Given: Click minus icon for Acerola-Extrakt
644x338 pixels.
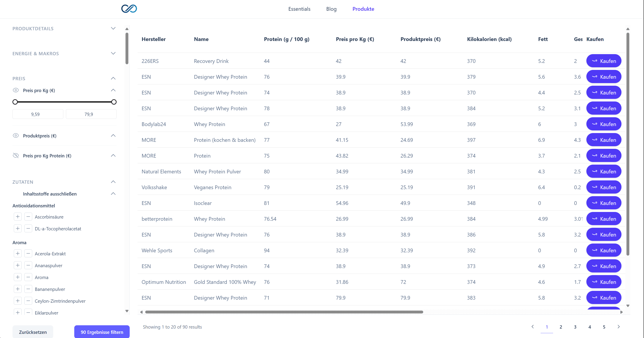Looking at the screenshot, I should point(28,253).
